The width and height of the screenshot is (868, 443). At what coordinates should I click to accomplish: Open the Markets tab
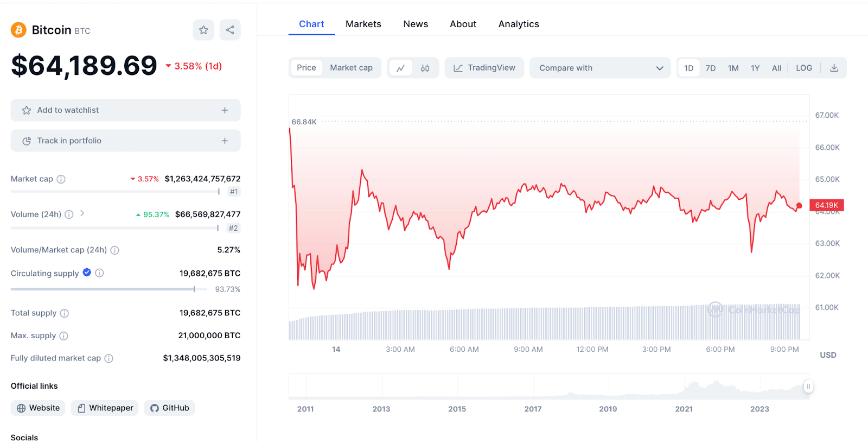click(x=363, y=24)
